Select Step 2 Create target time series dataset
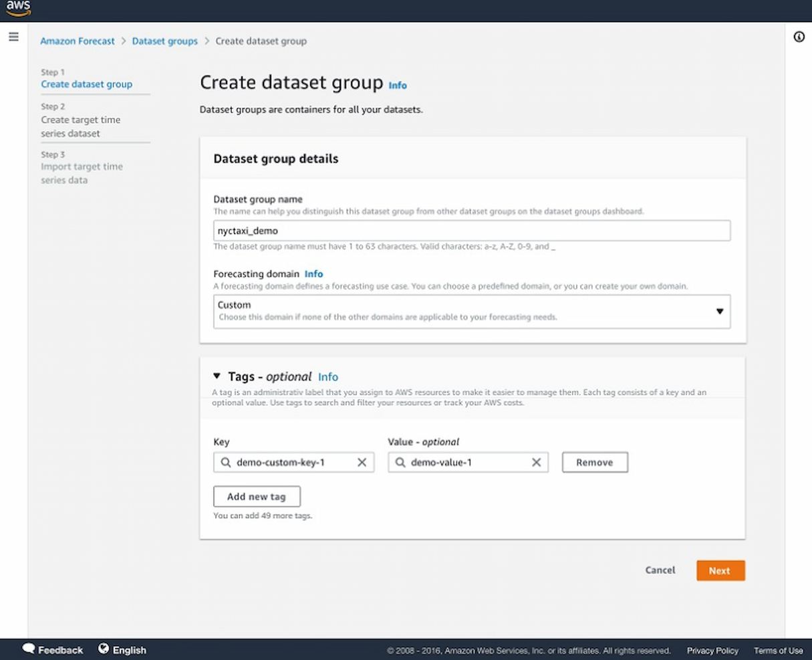This screenshot has width=812, height=660. pyautogui.click(x=81, y=126)
